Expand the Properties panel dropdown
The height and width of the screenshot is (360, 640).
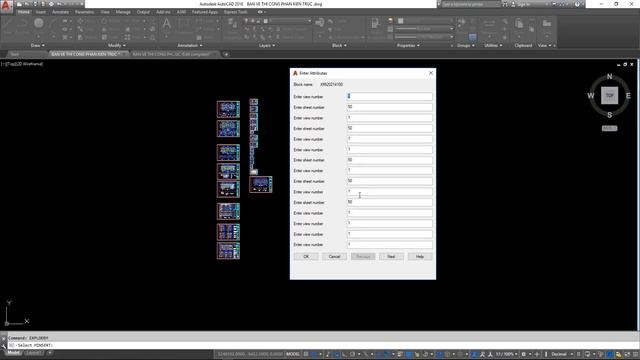408,45
